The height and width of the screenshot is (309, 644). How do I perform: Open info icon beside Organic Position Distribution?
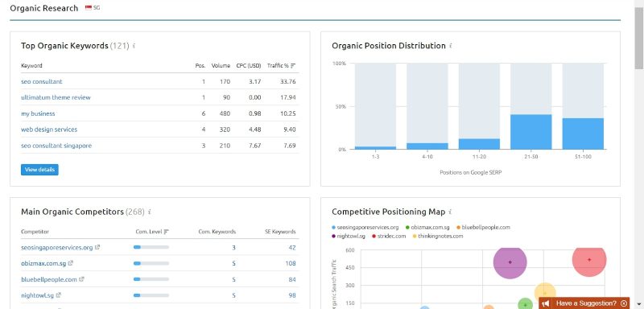[x=451, y=46]
